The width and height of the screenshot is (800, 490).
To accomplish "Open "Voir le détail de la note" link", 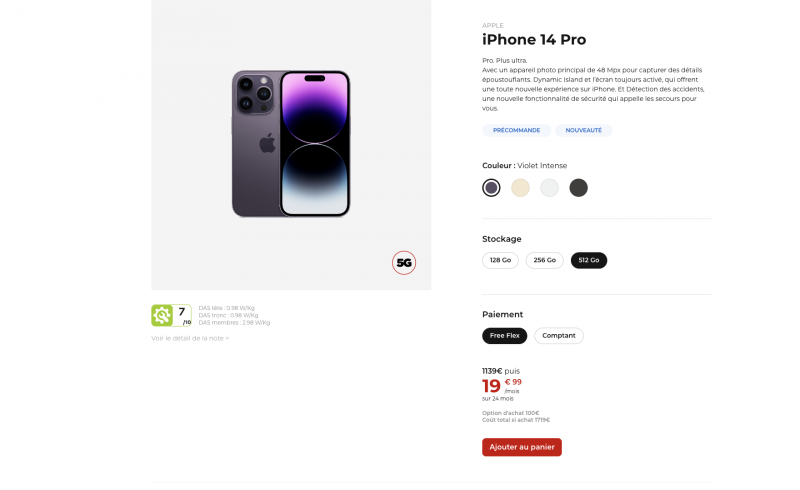I will (x=190, y=338).
